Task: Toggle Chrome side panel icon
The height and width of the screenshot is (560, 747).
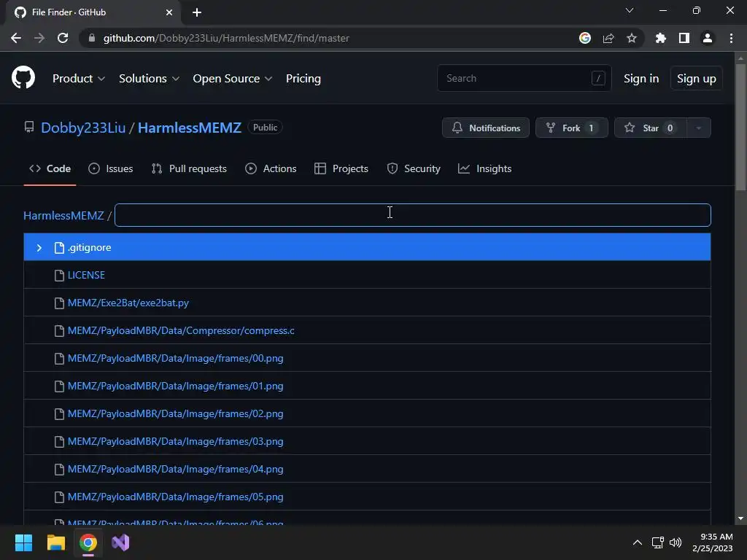Action: pyautogui.click(x=684, y=38)
